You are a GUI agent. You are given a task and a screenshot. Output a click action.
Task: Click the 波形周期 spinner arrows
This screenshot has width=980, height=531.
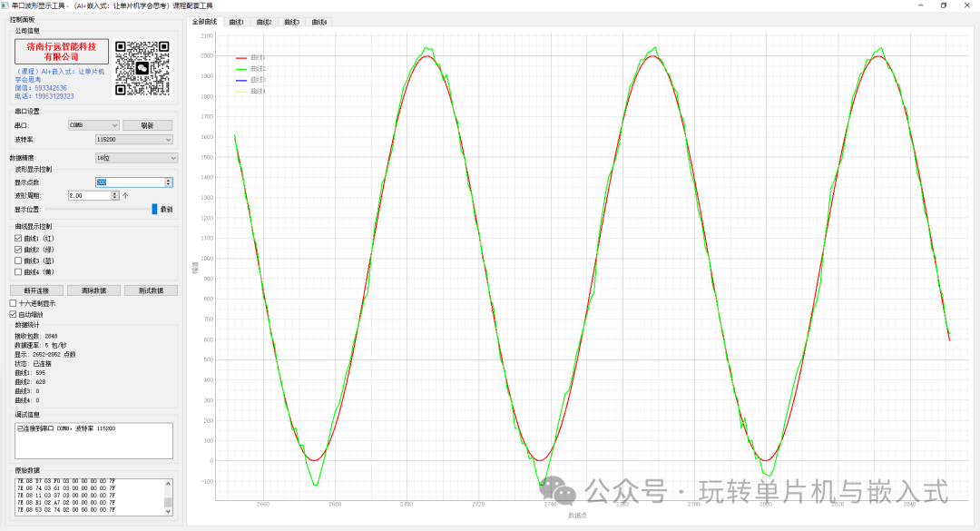click(115, 196)
